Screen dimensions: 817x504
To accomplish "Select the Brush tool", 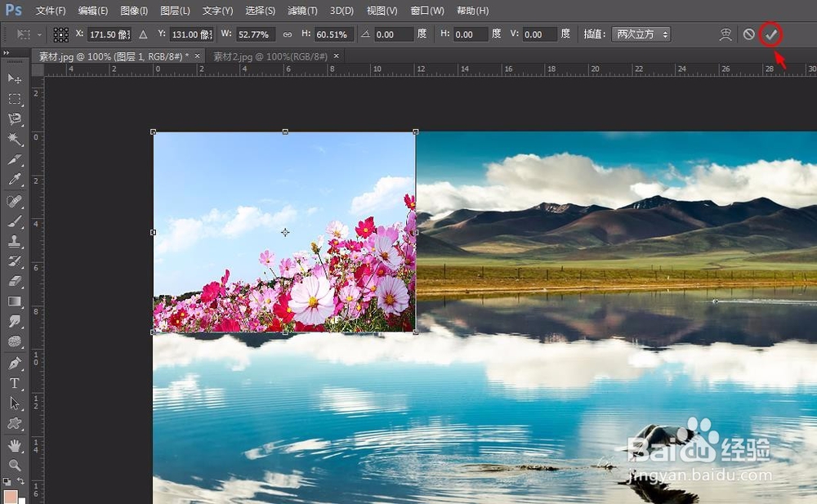I will (x=14, y=221).
